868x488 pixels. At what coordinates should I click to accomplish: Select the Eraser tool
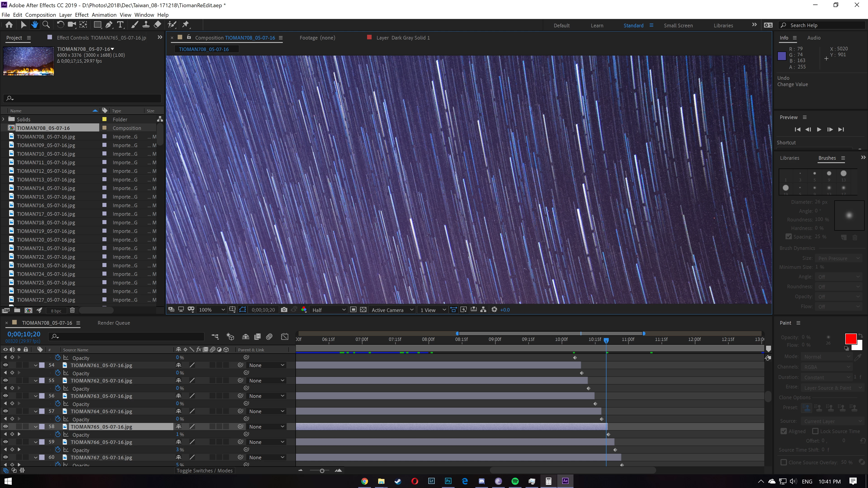click(x=157, y=25)
